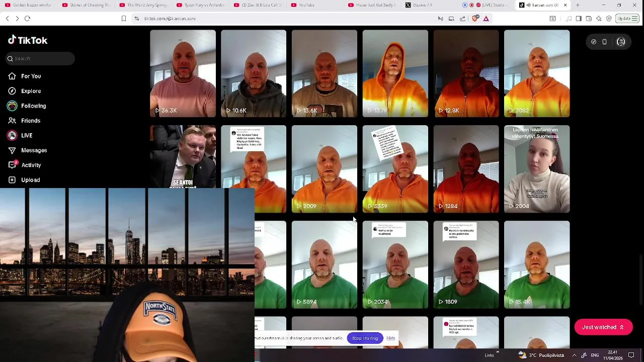This screenshot has width=644, height=362.
Task: Open the video with 3339 views
Action: tap(395, 169)
